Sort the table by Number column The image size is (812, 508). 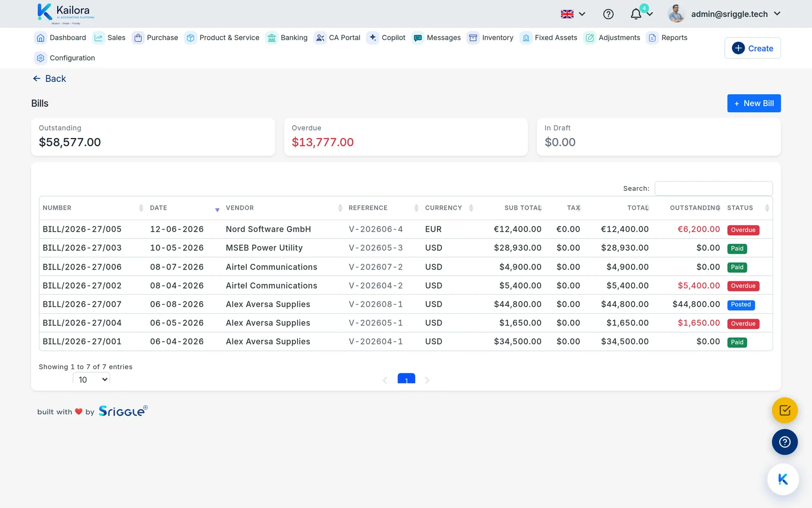pos(93,208)
